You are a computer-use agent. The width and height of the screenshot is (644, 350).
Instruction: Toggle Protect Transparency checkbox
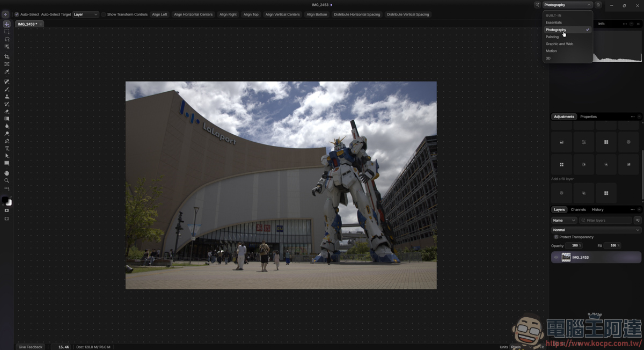coord(556,237)
